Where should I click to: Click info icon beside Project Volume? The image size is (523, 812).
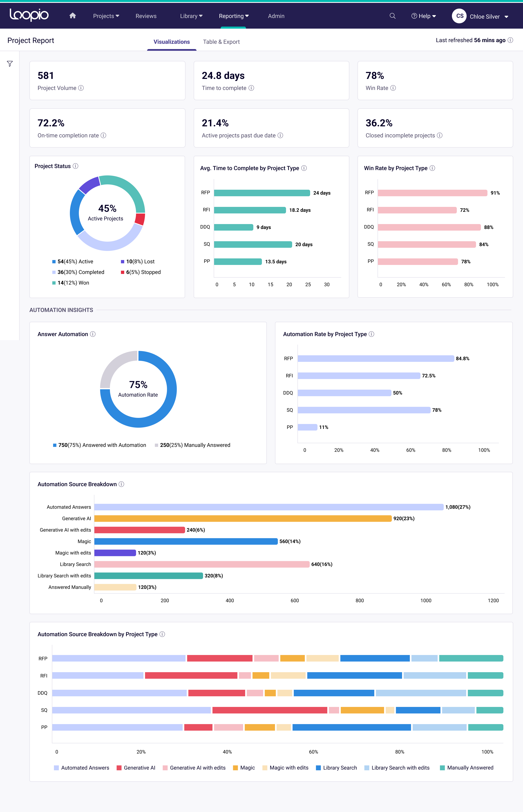[81, 88]
